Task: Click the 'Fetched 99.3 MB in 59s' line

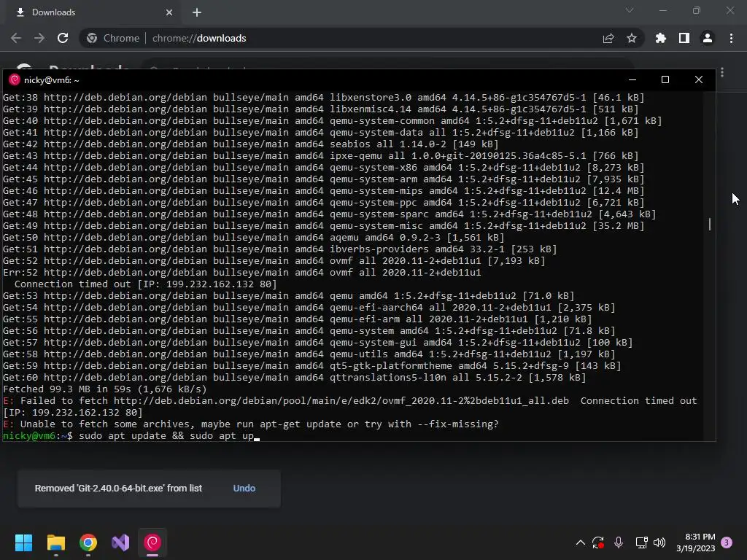Action: click(x=105, y=389)
